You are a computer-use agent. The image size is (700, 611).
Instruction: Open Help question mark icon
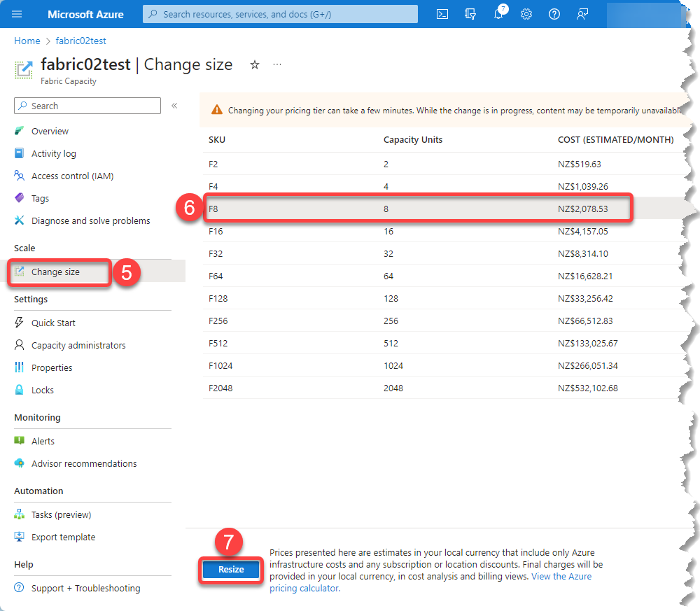point(554,14)
